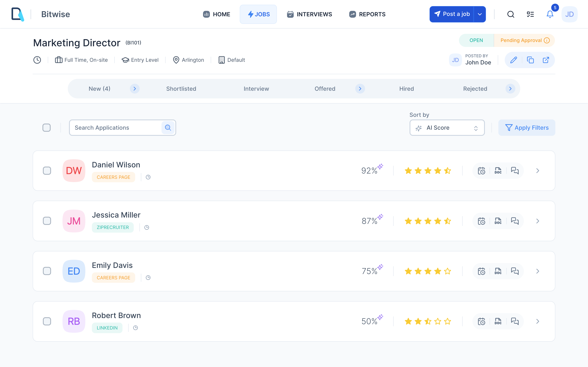
Task: Open chat icon for Emily Davis
Action: pyautogui.click(x=515, y=271)
